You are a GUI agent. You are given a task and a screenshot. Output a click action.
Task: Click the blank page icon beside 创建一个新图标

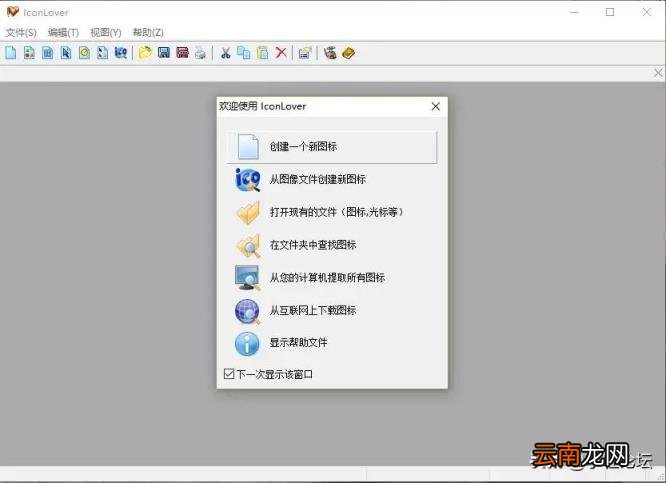[x=248, y=147]
